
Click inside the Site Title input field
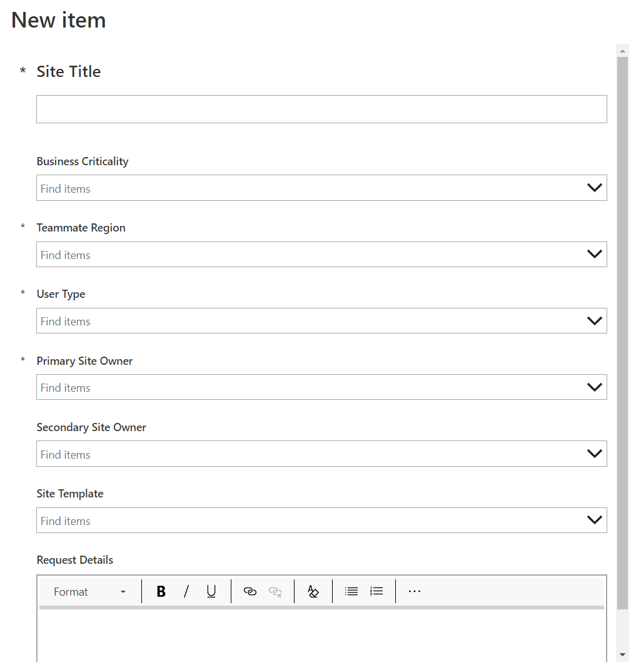[321, 109]
